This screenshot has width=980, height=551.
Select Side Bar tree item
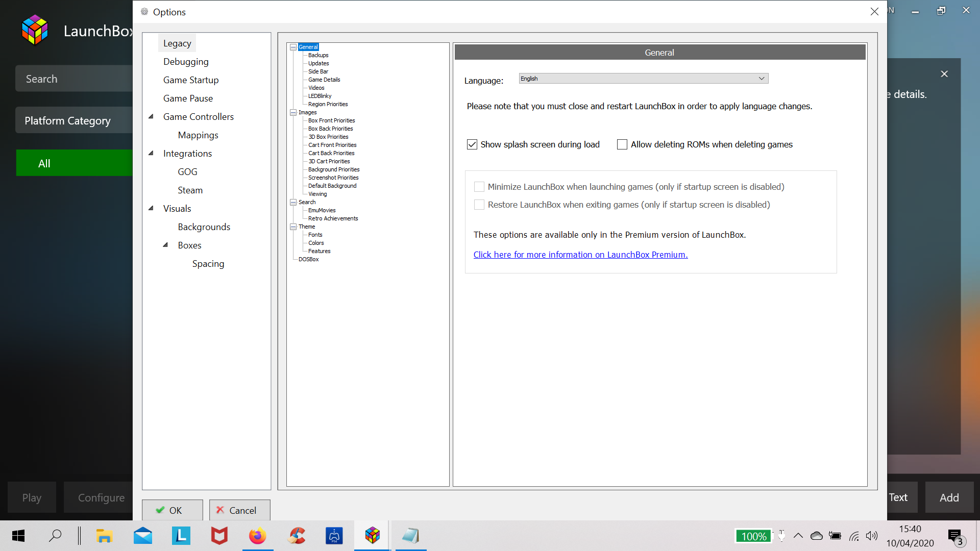[318, 71]
